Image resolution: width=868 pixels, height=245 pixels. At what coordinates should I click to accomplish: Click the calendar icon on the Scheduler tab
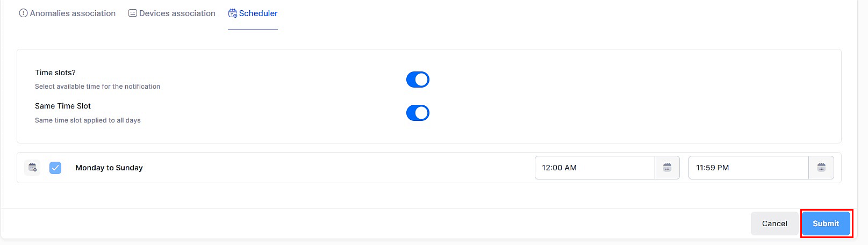click(232, 13)
